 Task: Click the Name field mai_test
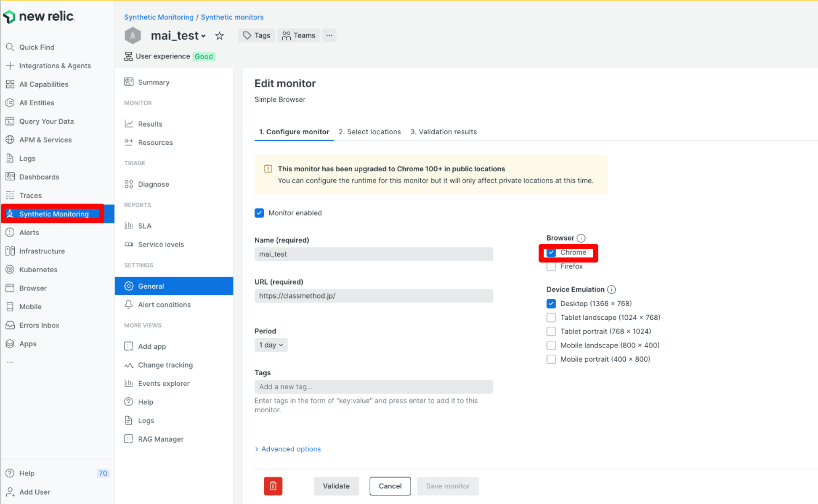(x=374, y=254)
